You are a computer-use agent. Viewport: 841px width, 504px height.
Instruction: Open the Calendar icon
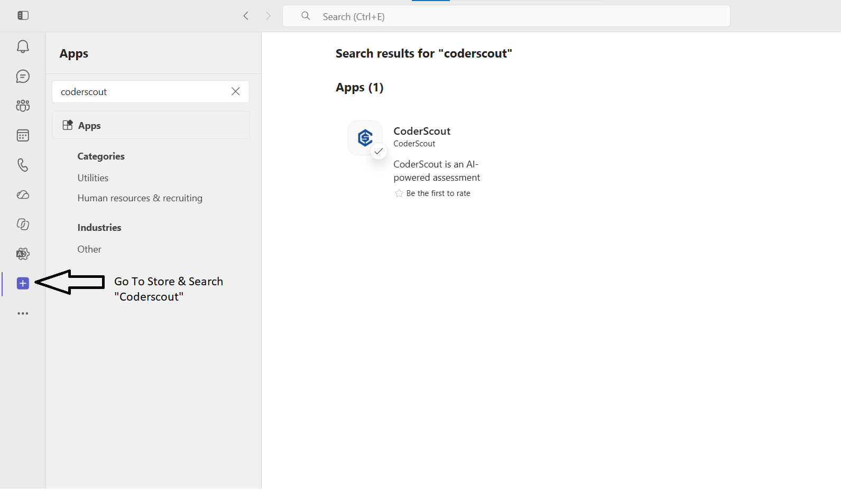click(x=23, y=136)
